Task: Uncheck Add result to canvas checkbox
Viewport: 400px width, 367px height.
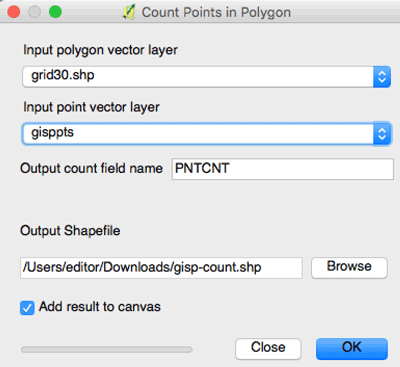Action: (27, 308)
